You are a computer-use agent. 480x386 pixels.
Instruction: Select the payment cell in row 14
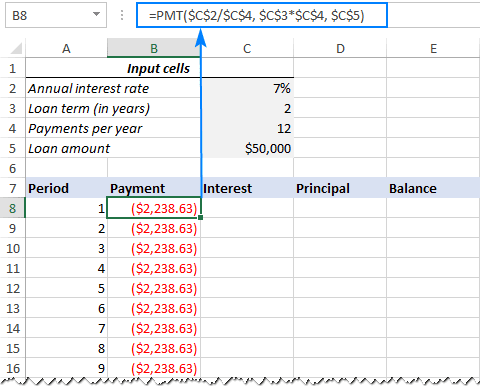tap(154, 328)
